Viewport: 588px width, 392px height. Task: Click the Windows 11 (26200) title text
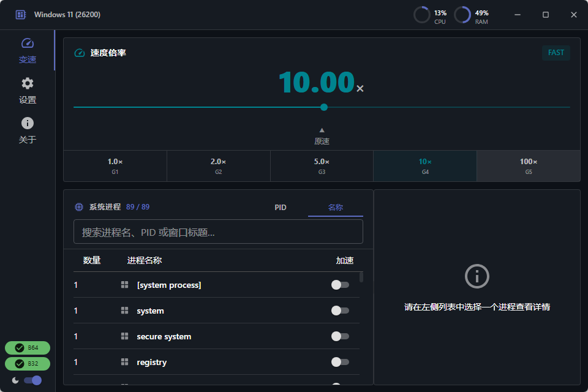(67, 15)
